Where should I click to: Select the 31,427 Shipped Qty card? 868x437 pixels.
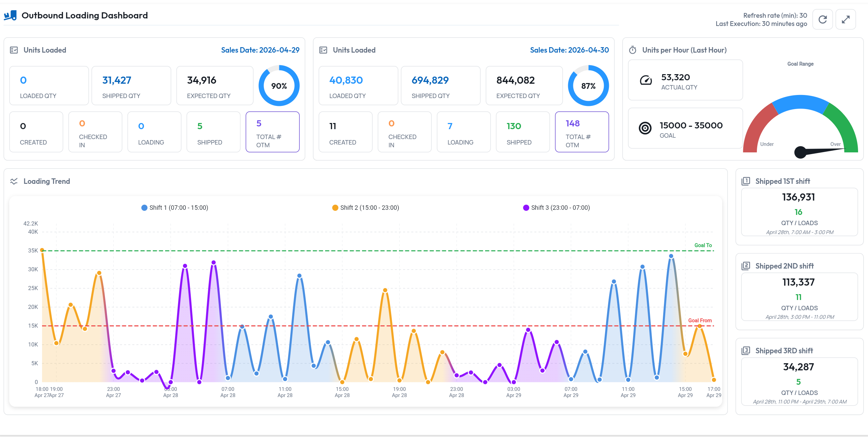click(x=131, y=86)
